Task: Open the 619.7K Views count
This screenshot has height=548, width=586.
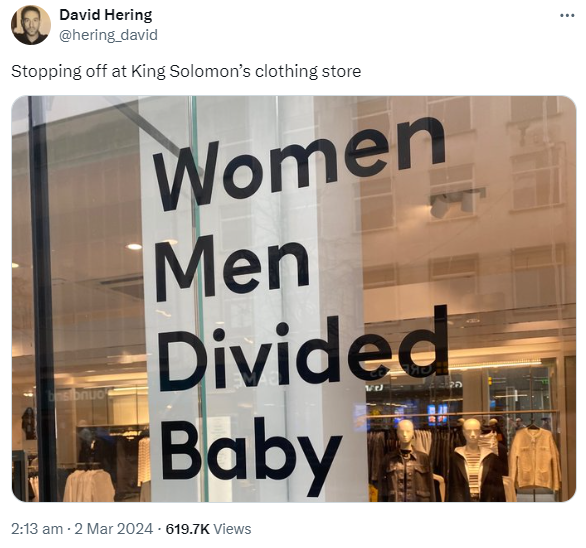Action: point(208,529)
